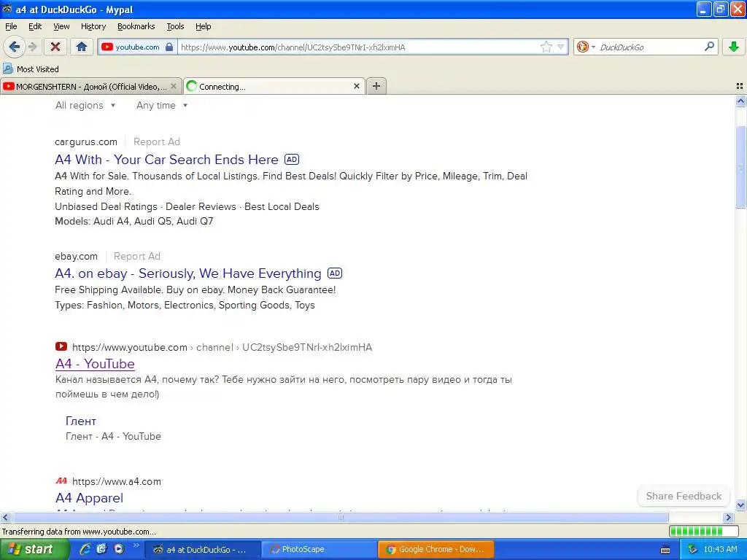The height and width of the screenshot is (560, 747).
Task: Click the page loading progress bar
Action: 704,531
